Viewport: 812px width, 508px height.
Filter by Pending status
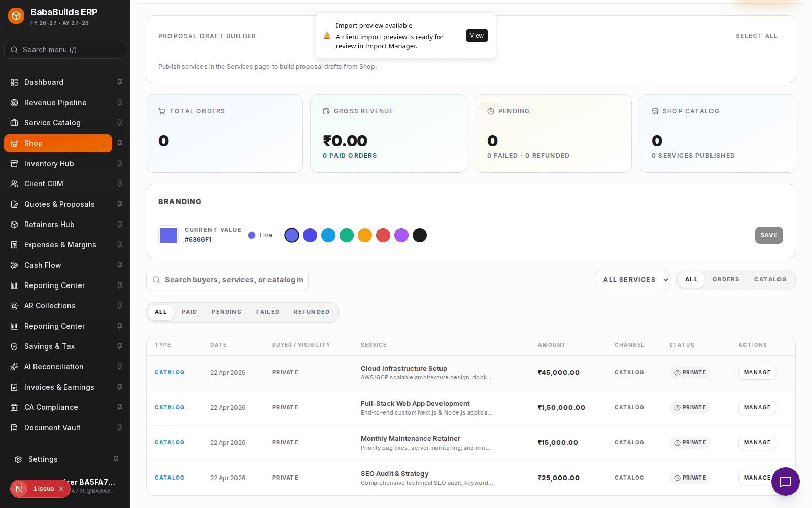pos(226,312)
